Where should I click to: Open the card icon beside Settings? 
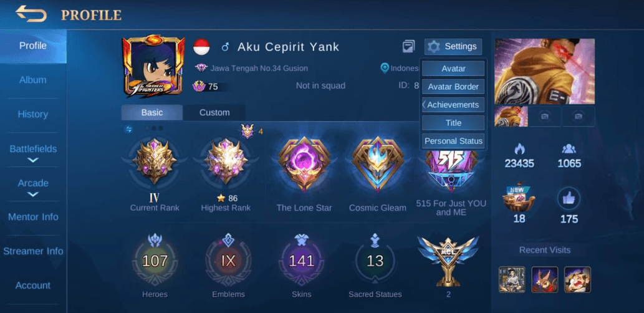(409, 46)
